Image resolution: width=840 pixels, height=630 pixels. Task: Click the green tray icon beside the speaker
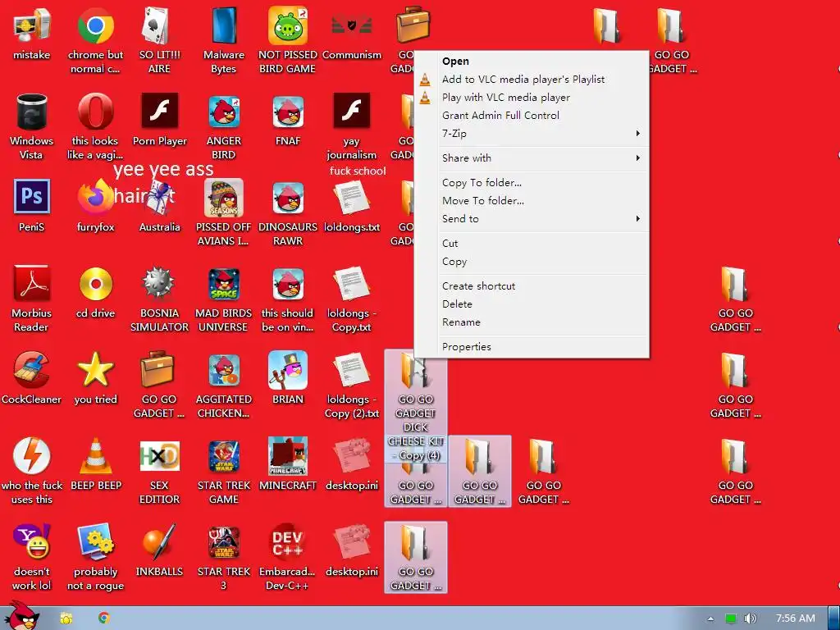[x=731, y=619]
